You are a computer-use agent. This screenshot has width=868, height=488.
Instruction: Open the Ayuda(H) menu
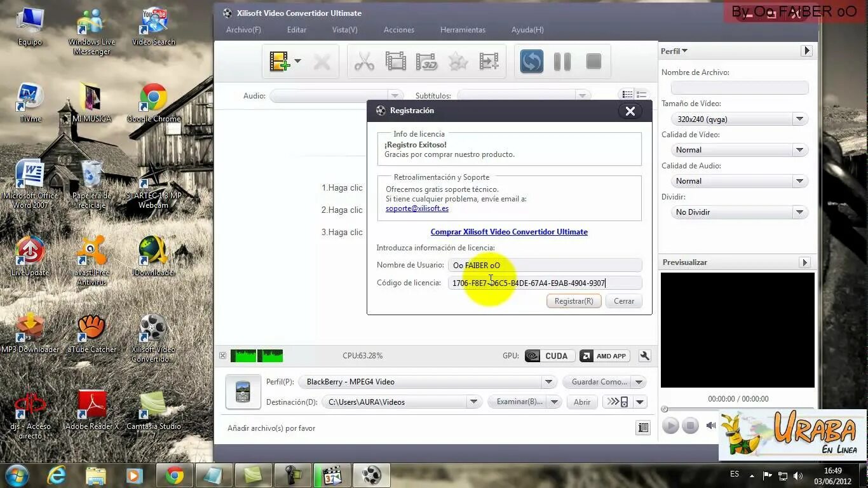tap(527, 30)
